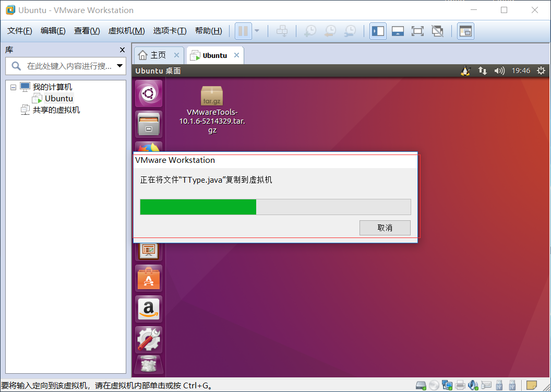Toggle the console view icon

465,31
